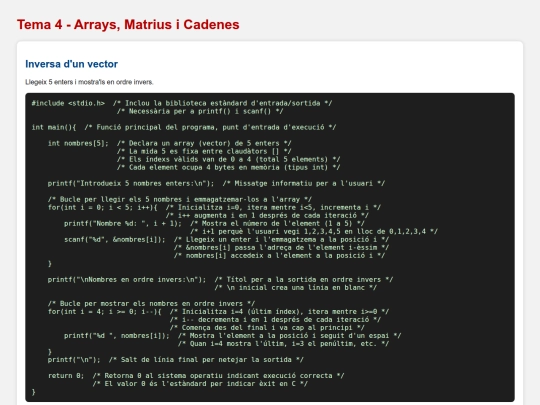Click the comment 'La mida 5 es fixa entre claudàtors []'
Viewport: 540px width, 405px height.
point(204,151)
